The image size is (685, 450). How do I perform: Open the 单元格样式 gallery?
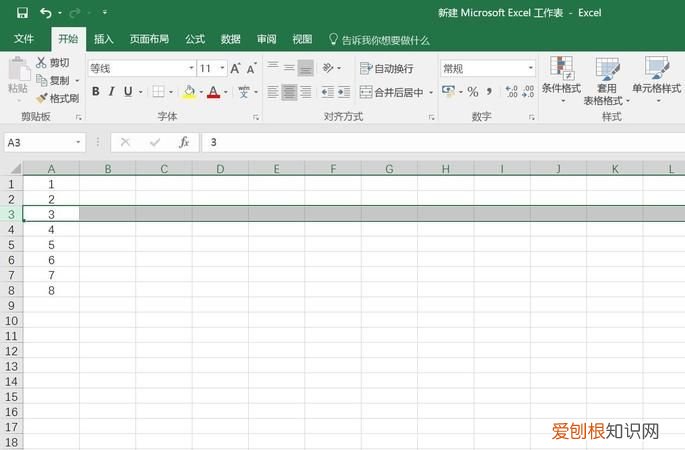(x=657, y=80)
